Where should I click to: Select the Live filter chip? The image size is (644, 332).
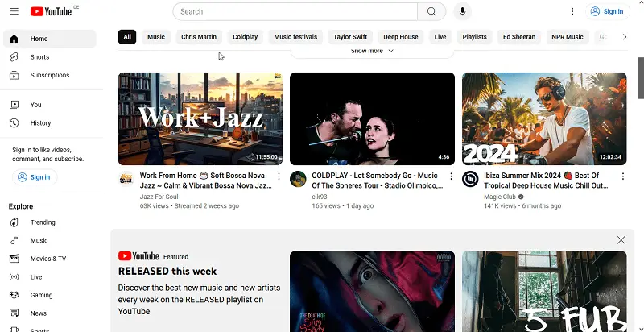(x=440, y=37)
